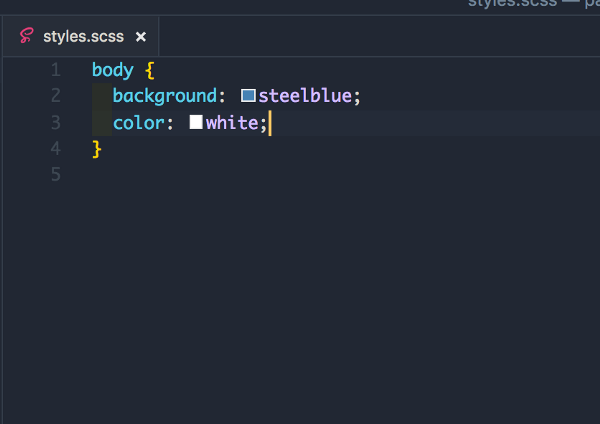Image resolution: width=600 pixels, height=424 pixels.
Task: Select line number 1 in the gutter
Action: (x=54, y=70)
